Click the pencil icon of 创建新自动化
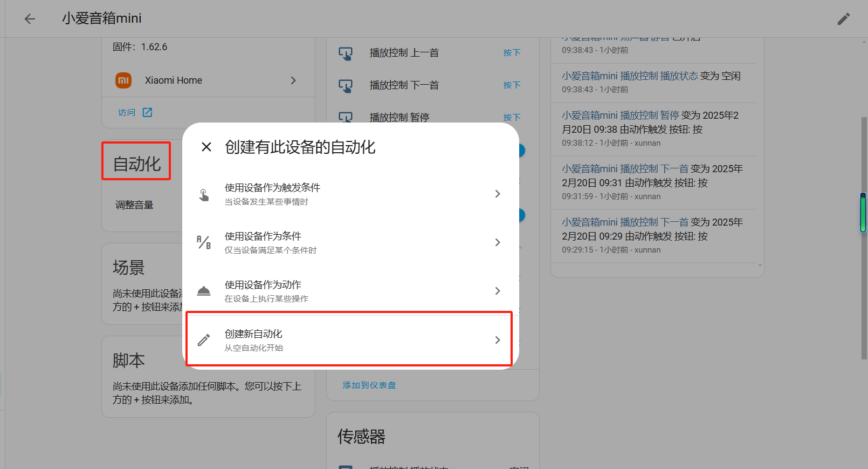This screenshot has width=868, height=469. (204, 340)
